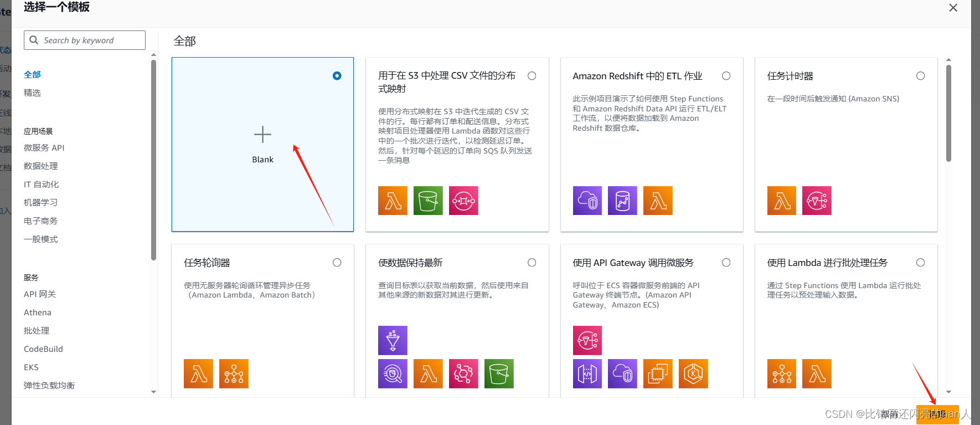Filter by 数据处理 use case
The width and height of the screenshot is (980, 425).
click(40, 166)
